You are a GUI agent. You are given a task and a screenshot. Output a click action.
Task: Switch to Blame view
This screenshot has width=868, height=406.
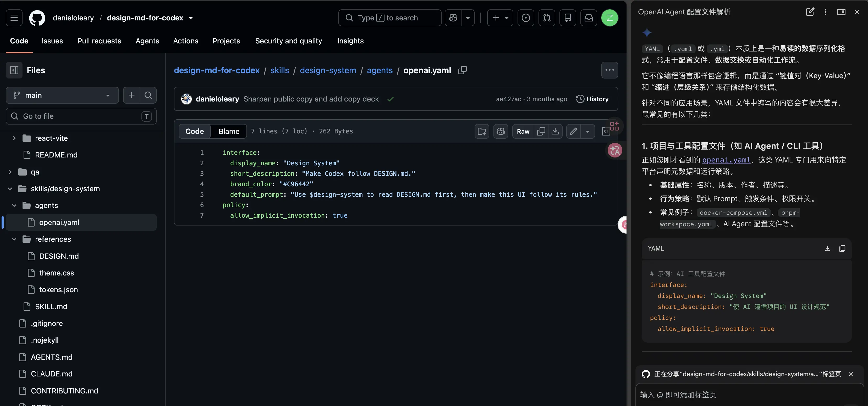(x=229, y=131)
